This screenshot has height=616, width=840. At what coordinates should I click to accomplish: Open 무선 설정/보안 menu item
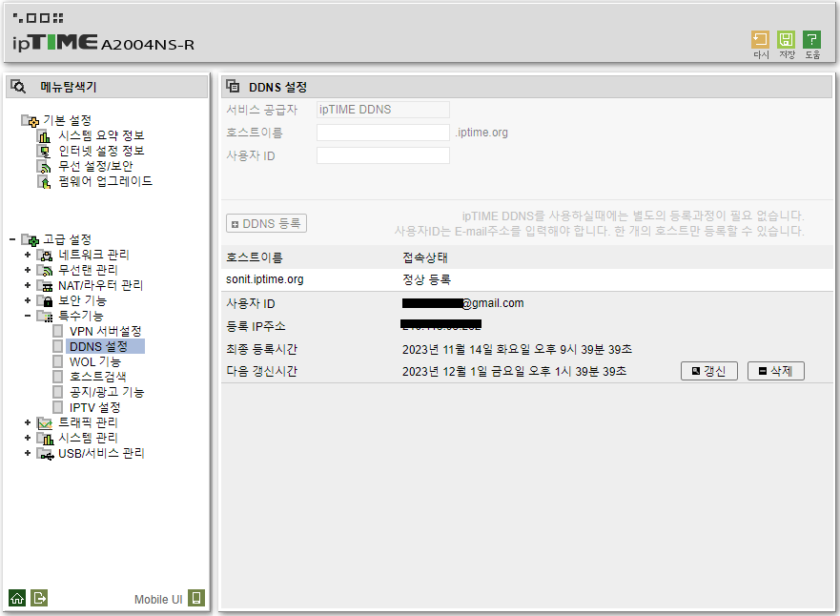[95, 167]
